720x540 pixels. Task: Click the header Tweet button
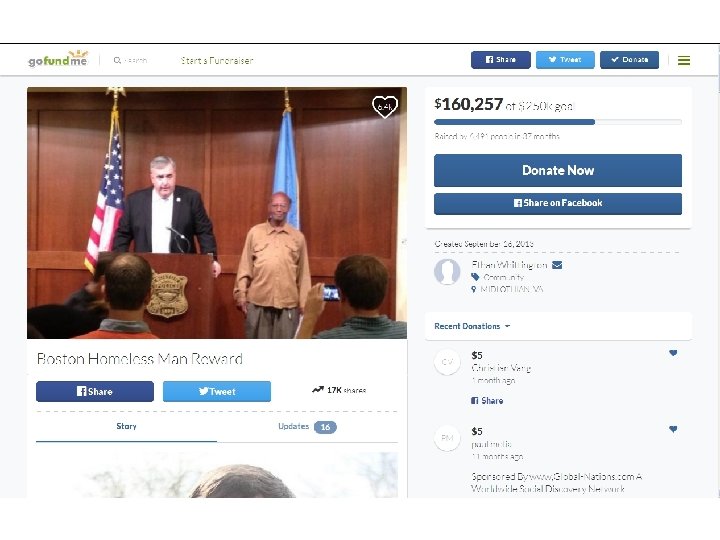tap(565, 60)
